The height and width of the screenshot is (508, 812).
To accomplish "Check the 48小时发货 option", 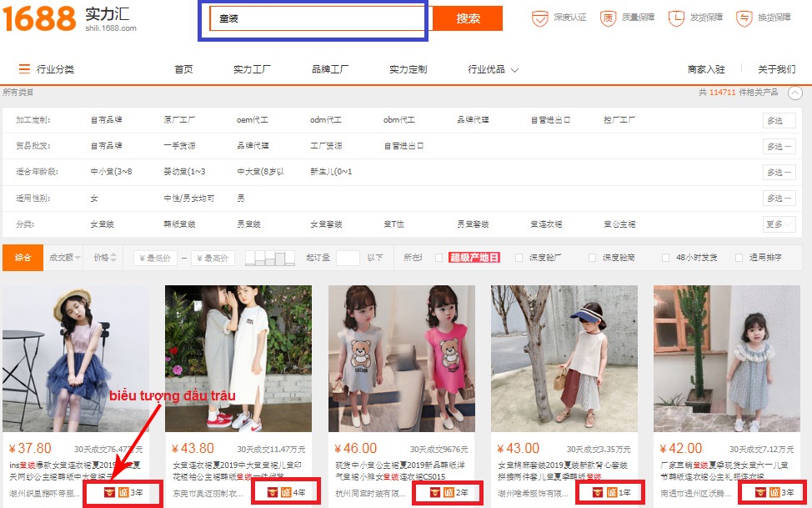I will [x=666, y=258].
